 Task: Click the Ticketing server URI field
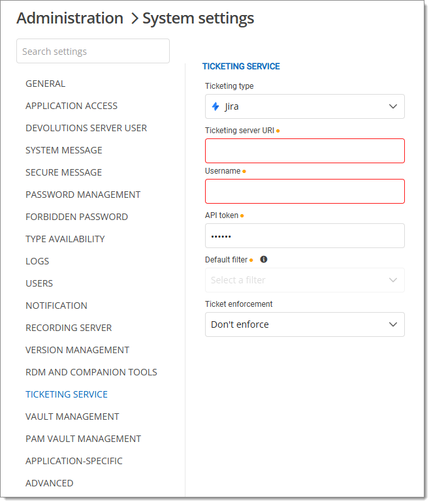pyautogui.click(x=304, y=151)
